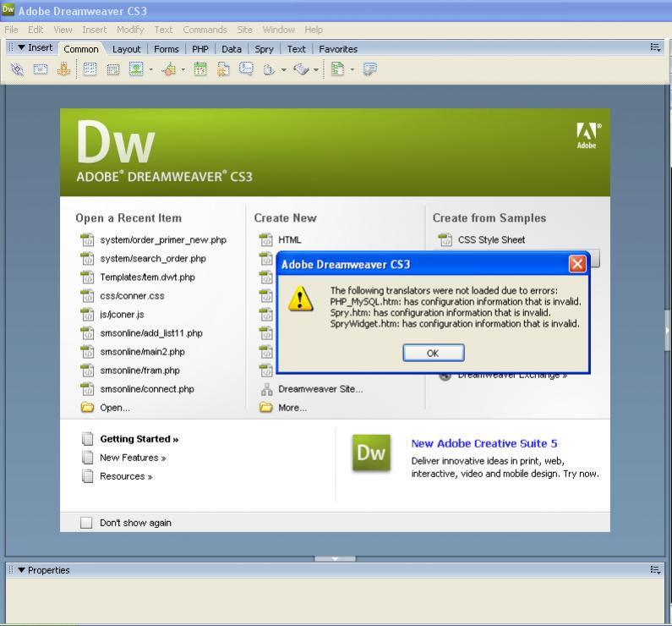Viewport: 672px width, 626px height.
Task: Open the Media dropdown arrow
Action: (183, 69)
